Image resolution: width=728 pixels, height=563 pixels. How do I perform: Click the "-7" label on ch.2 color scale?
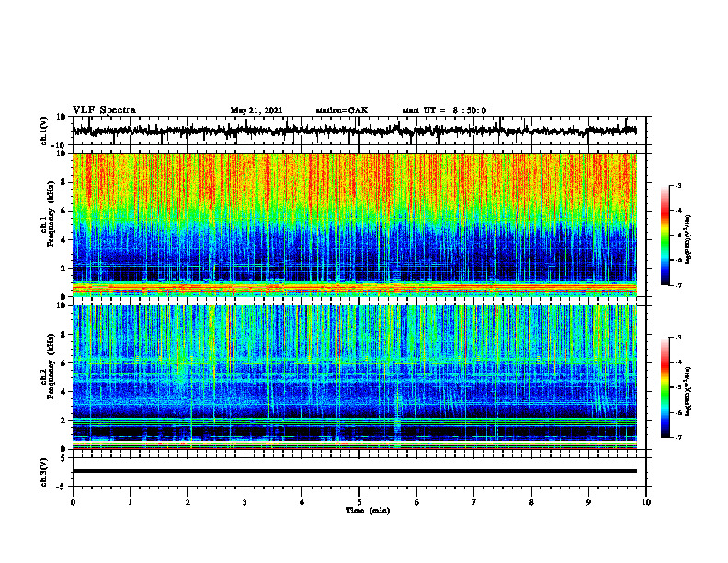[x=677, y=437]
